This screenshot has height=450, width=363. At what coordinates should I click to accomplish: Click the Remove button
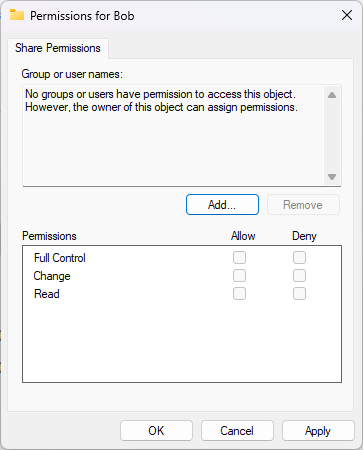click(x=303, y=205)
